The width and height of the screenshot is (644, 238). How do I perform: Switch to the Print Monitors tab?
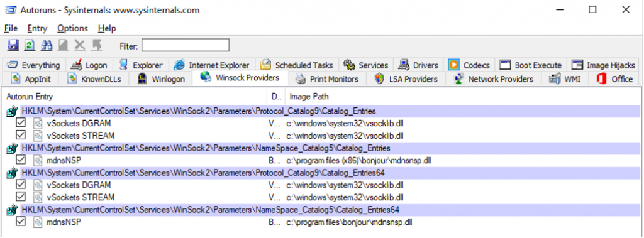click(x=327, y=78)
